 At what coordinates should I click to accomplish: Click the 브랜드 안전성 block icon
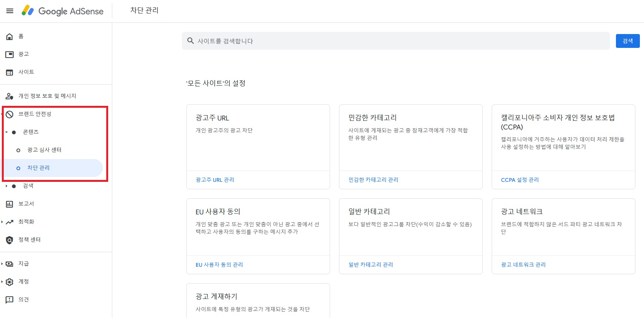(x=9, y=114)
